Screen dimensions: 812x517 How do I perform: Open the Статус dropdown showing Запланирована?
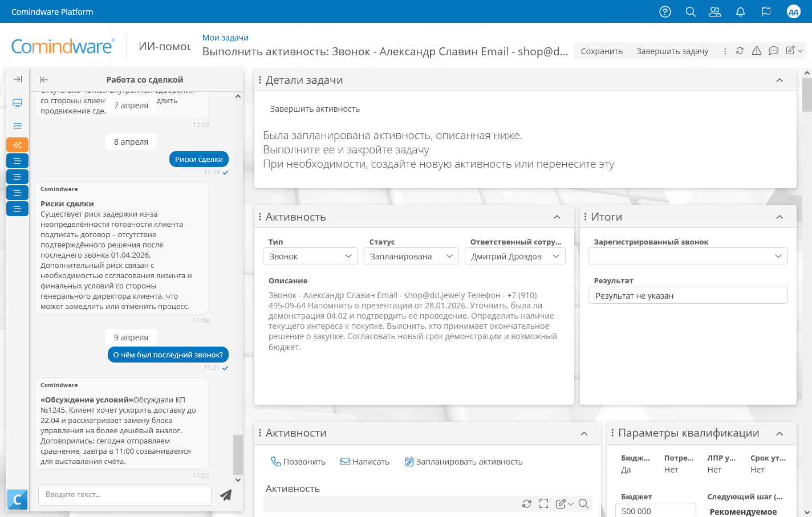(411, 257)
